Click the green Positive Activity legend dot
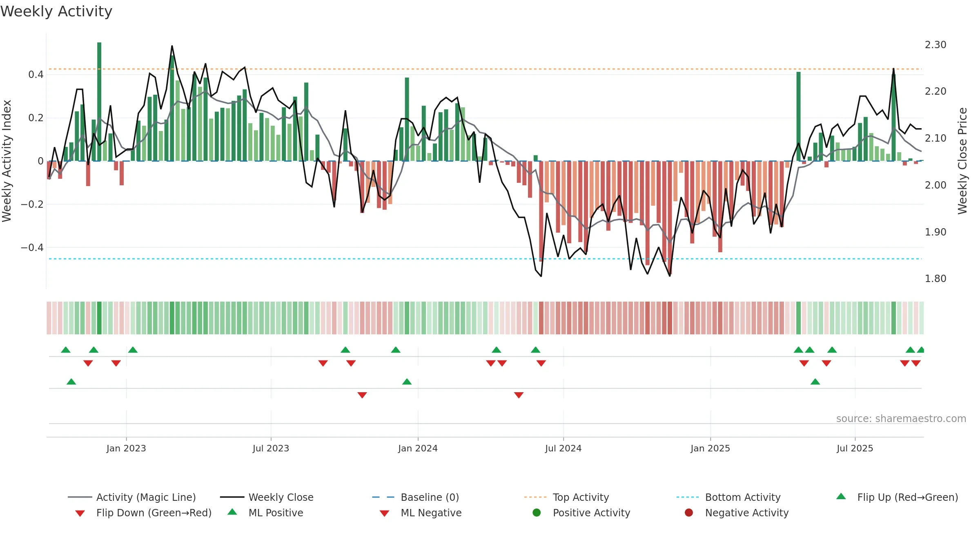Screen dimensions: 980x551 click(x=537, y=513)
